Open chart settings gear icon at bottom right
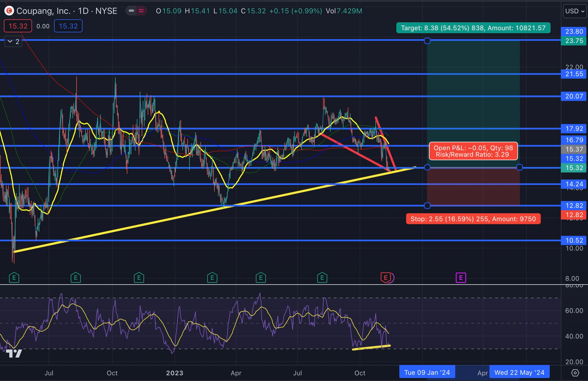Image resolution: width=588 pixels, height=381 pixels. pos(575,373)
